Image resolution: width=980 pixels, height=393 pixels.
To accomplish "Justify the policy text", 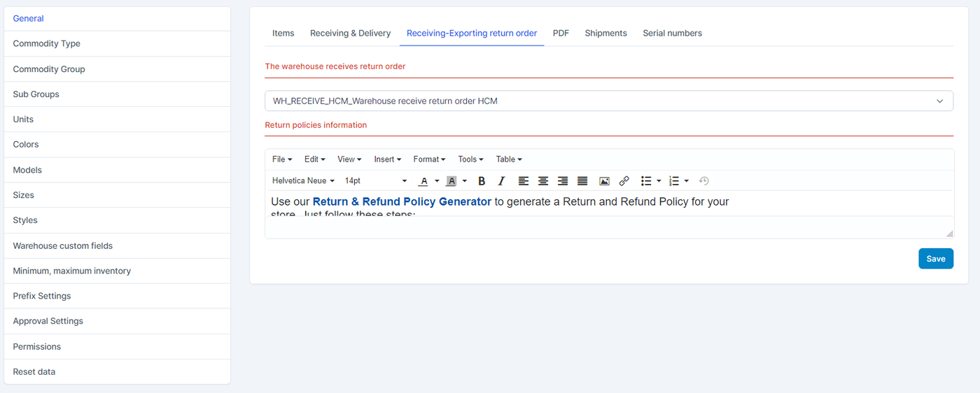I will 582,181.
